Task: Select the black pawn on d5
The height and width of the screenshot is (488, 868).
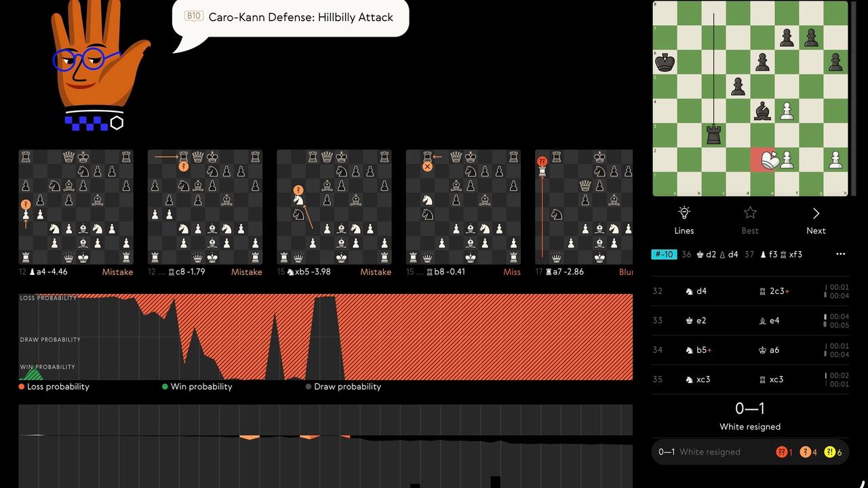Action: point(738,86)
